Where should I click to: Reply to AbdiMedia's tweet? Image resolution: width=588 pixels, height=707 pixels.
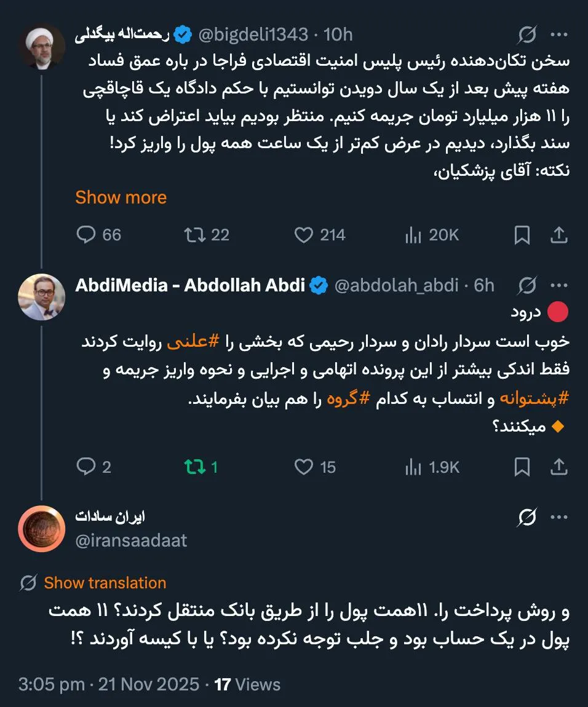click(87, 467)
